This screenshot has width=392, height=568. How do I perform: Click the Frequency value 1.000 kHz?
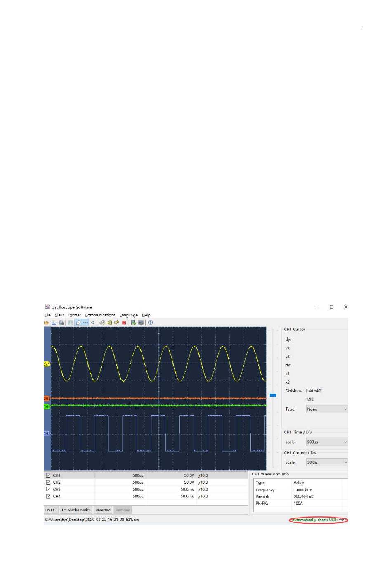pos(302,490)
